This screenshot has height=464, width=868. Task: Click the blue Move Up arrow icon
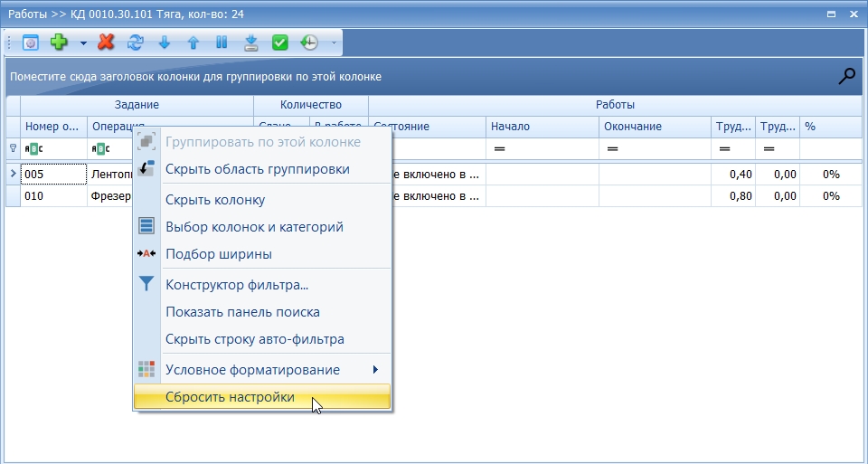(193, 43)
